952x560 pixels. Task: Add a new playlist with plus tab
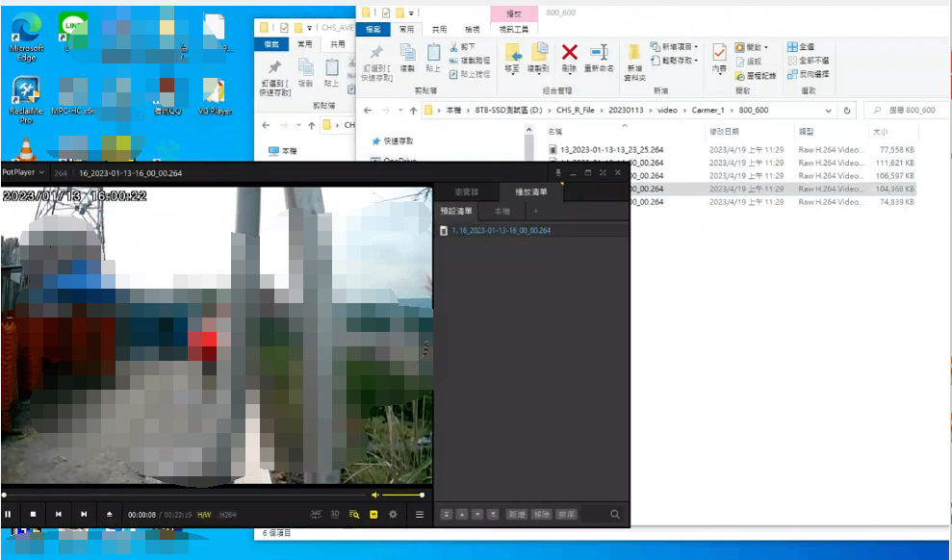535,211
